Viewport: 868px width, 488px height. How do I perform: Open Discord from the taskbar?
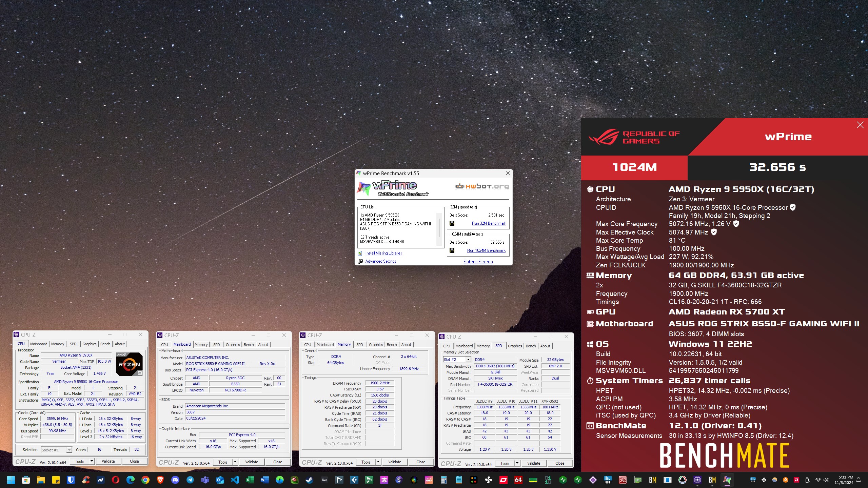175,480
